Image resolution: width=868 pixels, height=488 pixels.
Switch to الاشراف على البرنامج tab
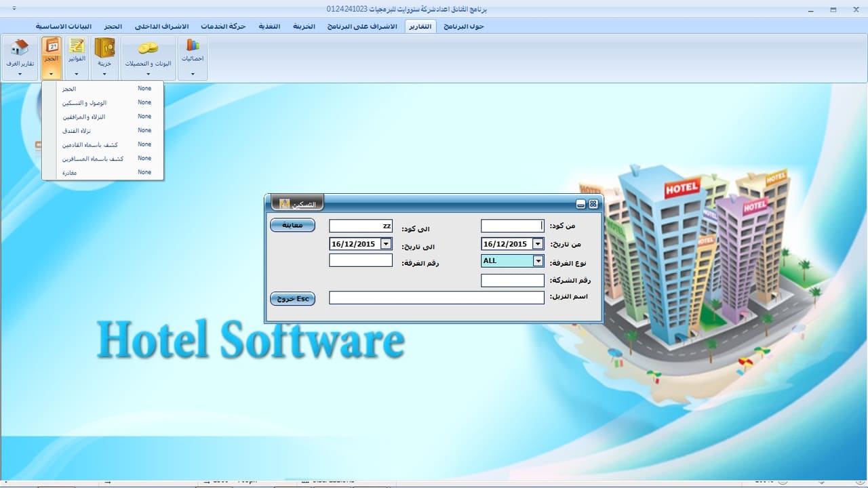click(x=362, y=26)
